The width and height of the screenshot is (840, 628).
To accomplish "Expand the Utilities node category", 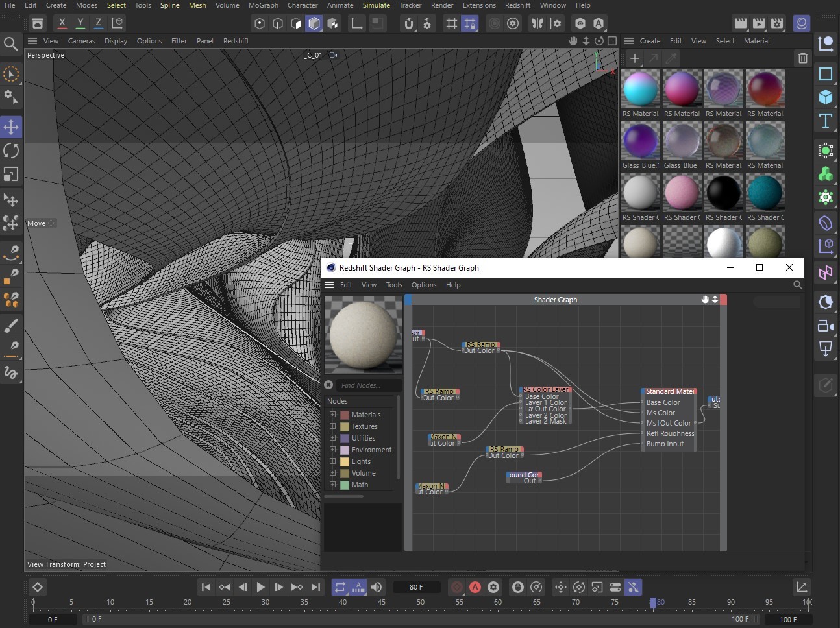I will (x=332, y=438).
